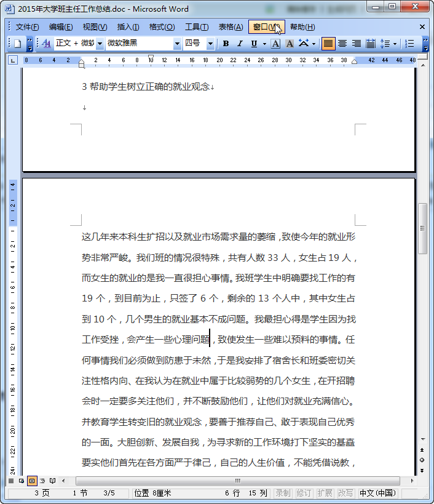
Task: Toggle 改写 overtype mode in status bar
Action: [x=345, y=493]
